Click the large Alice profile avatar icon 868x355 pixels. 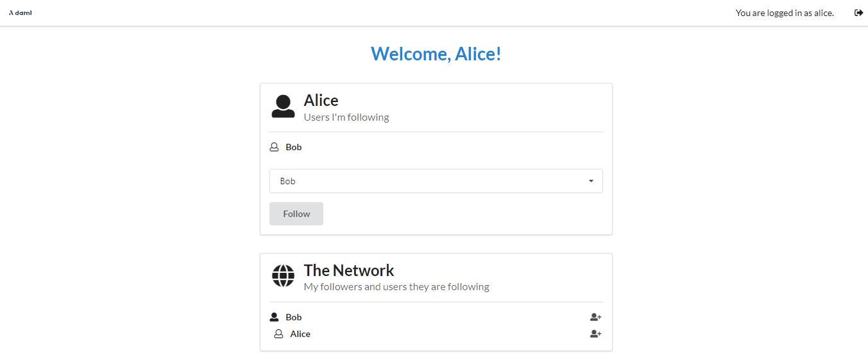tap(283, 107)
